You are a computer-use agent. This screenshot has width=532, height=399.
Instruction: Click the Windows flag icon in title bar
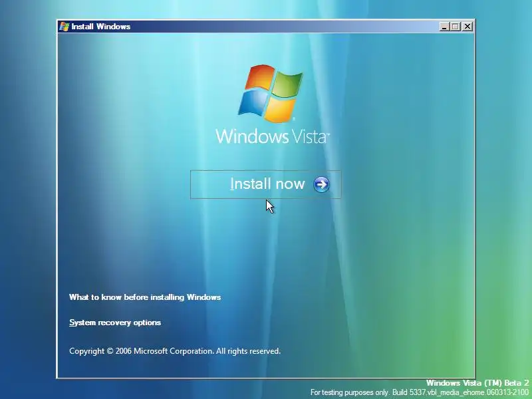(64, 27)
